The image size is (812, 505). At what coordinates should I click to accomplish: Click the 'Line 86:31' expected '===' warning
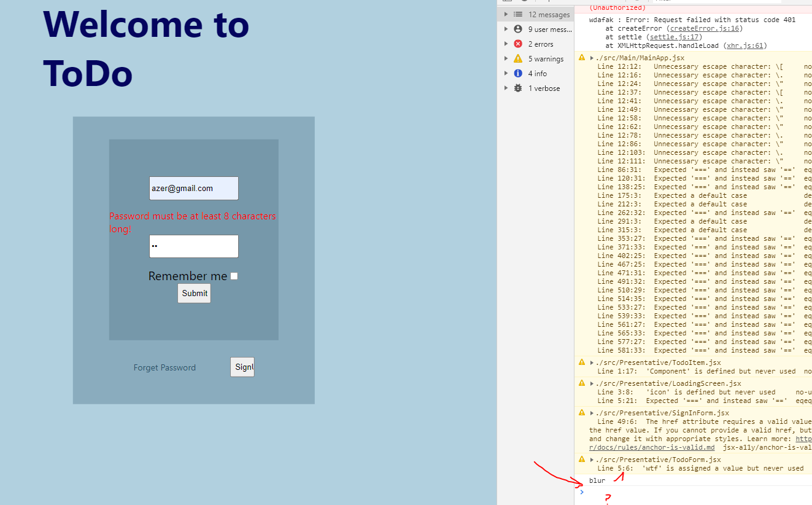click(x=705, y=170)
